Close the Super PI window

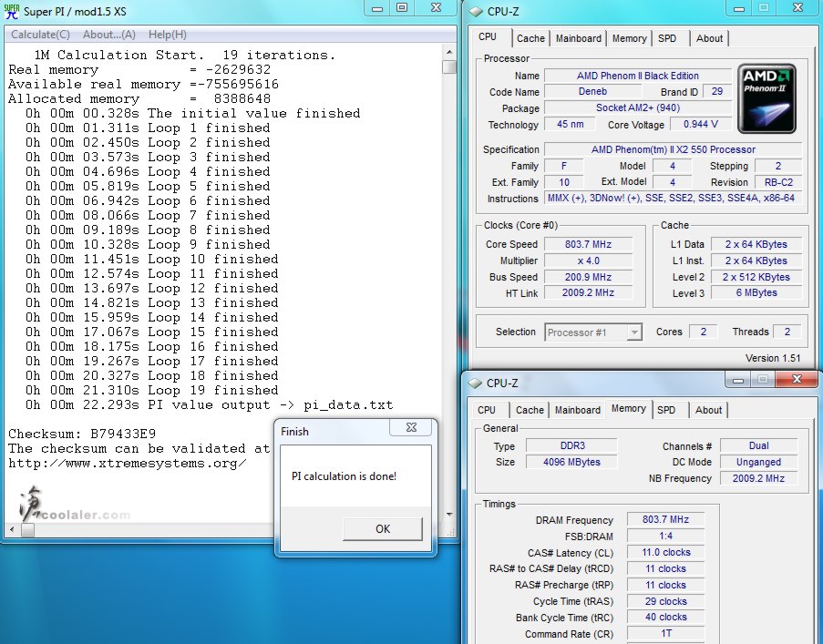[x=436, y=8]
